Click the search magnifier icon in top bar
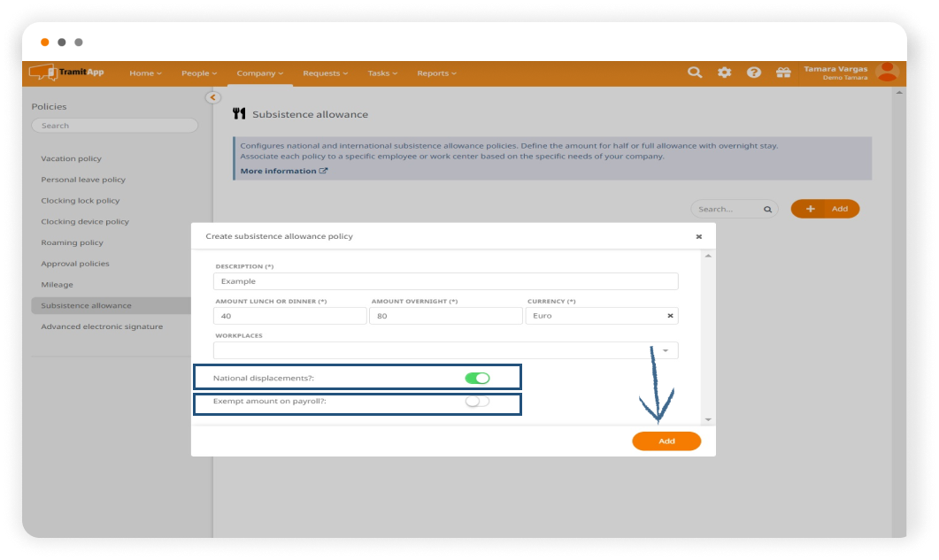This screenshot has width=939, height=560. coord(695,73)
